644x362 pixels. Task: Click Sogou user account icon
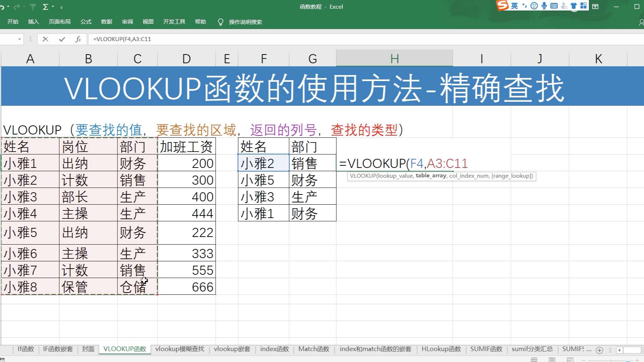[564, 6]
